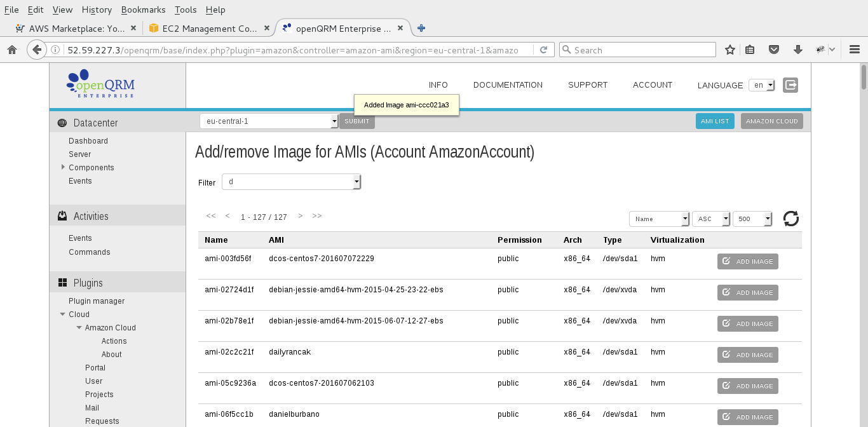Click the Permission column header
Screen dimensions: 868x427
[520, 240]
